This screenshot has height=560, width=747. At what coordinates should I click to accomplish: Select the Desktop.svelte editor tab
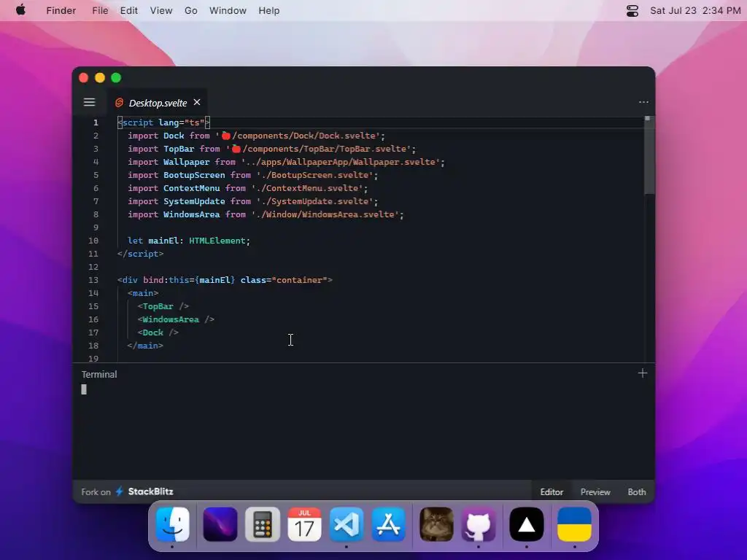158,103
